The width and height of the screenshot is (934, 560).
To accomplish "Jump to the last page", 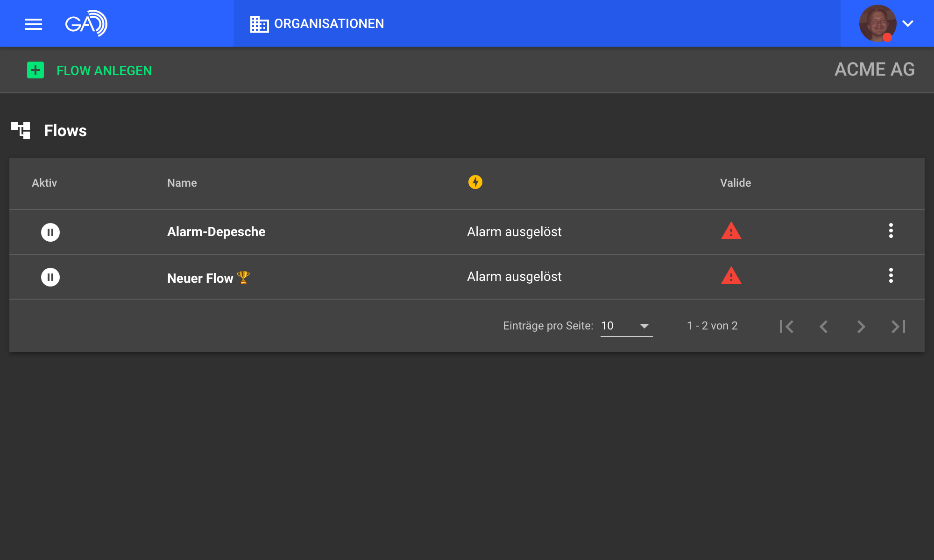I will click(x=899, y=326).
